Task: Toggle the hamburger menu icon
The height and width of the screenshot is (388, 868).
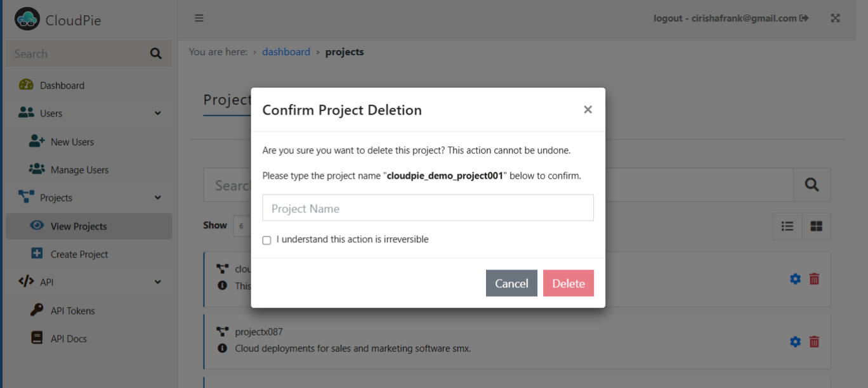Action: [199, 18]
